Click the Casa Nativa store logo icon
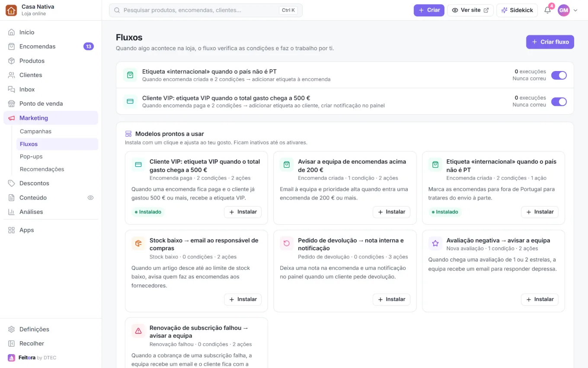The width and height of the screenshot is (588, 368). point(11,10)
